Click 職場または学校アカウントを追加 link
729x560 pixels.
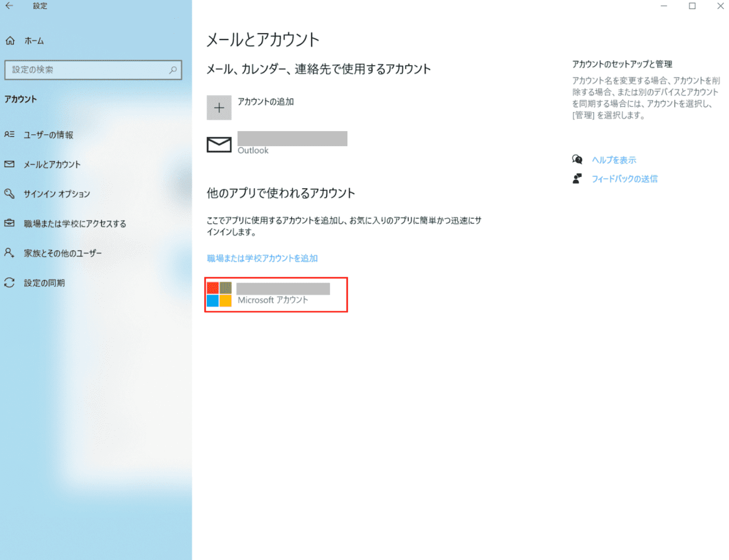click(x=262, y=258)
